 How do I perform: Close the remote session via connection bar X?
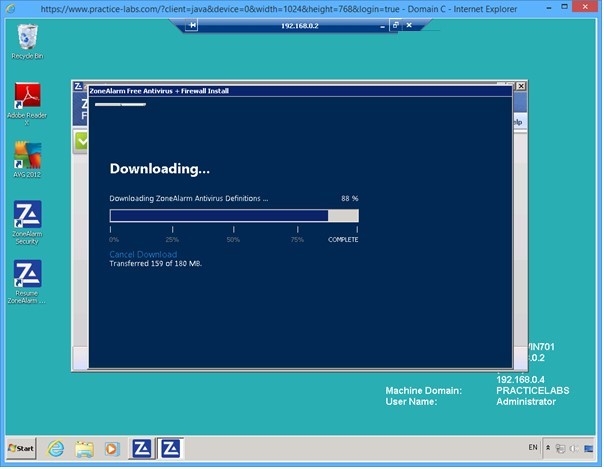click(409, 25)
